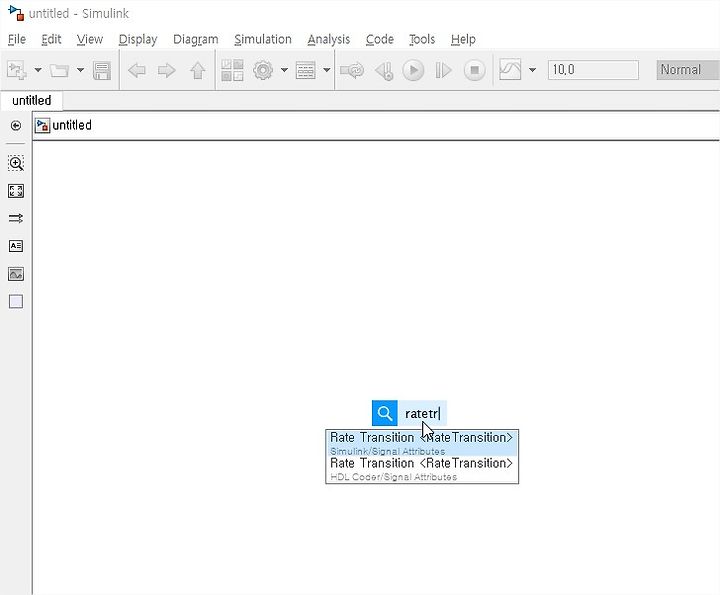Open the Help menu
The image size is (720, 595).
click(463, 39)
